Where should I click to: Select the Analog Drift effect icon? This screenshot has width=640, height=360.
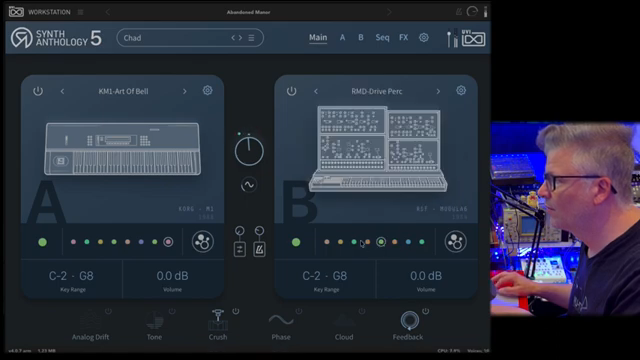90,320
